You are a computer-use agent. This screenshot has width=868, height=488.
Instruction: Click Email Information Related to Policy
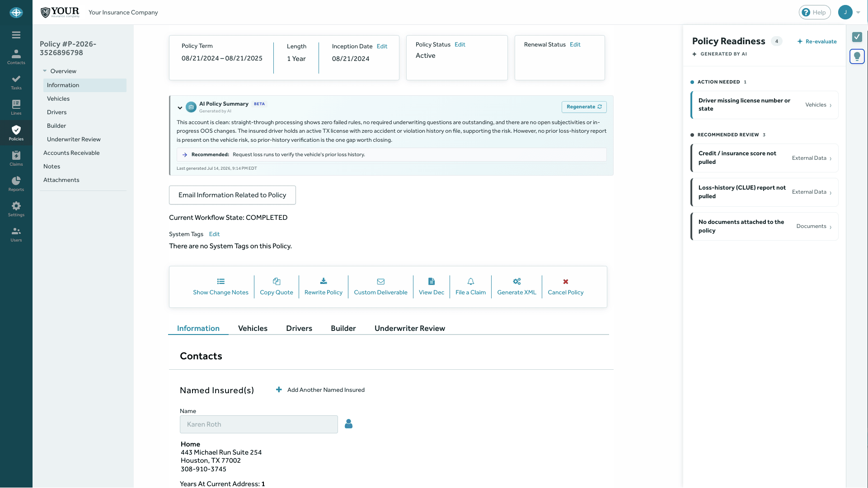[x=232, y=195]
